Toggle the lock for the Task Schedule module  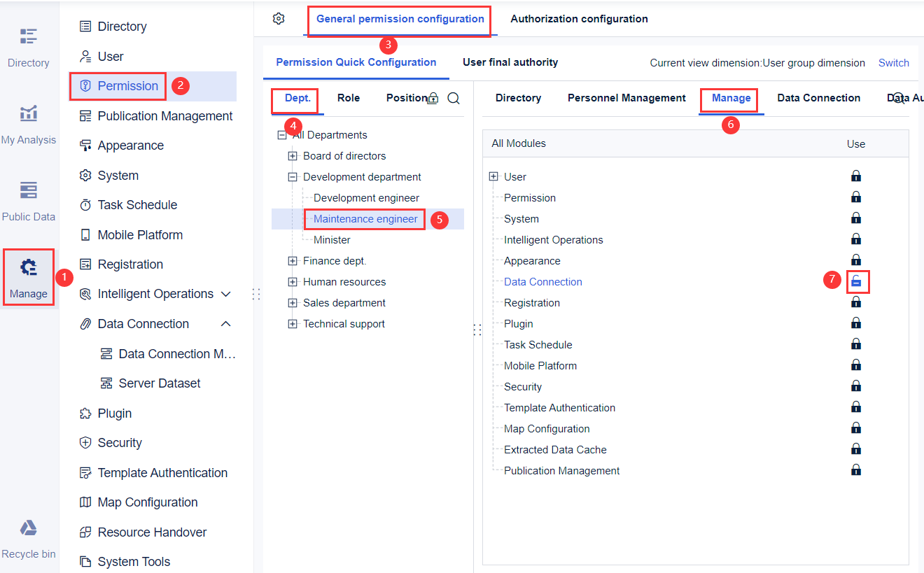(856, 344)
